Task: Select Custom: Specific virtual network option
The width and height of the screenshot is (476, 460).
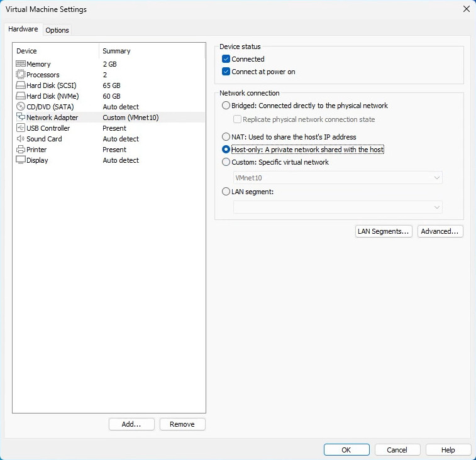Action: [x=226, y=162]
